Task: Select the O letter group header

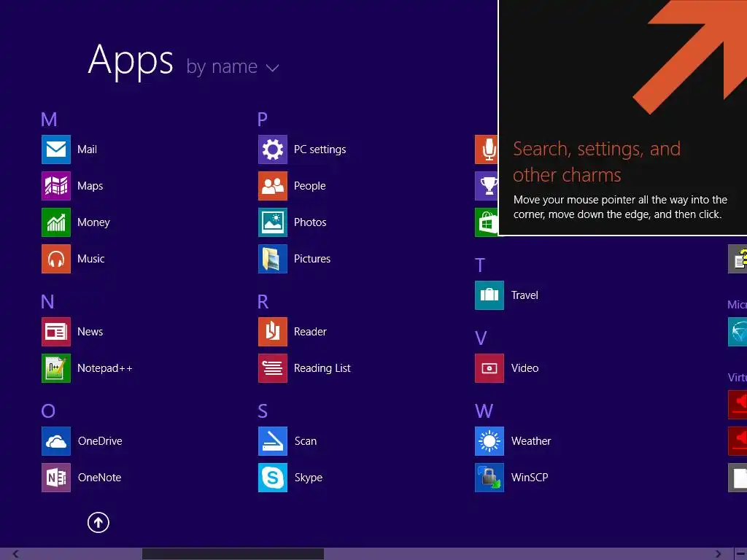Action: pos(48,411)
